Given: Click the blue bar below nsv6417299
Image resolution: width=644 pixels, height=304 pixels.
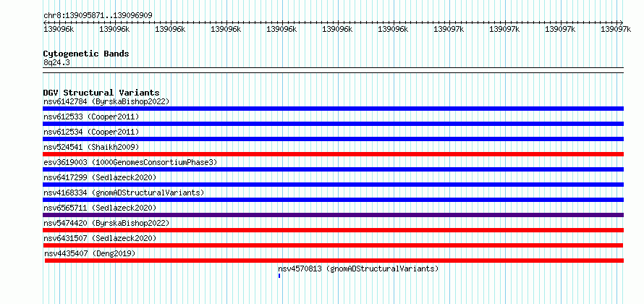Looking at the screenshot, I should point(333,185).
